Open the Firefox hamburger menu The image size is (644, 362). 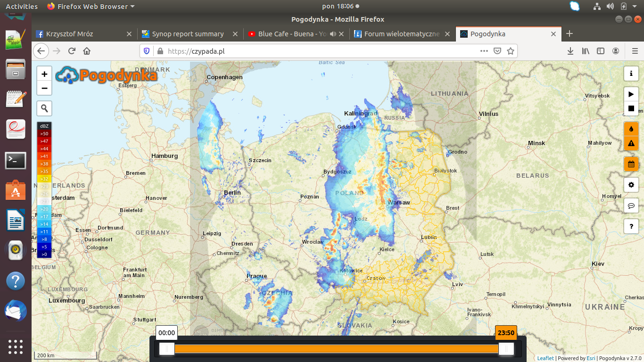pyautogui.click(x=635, y=51)
